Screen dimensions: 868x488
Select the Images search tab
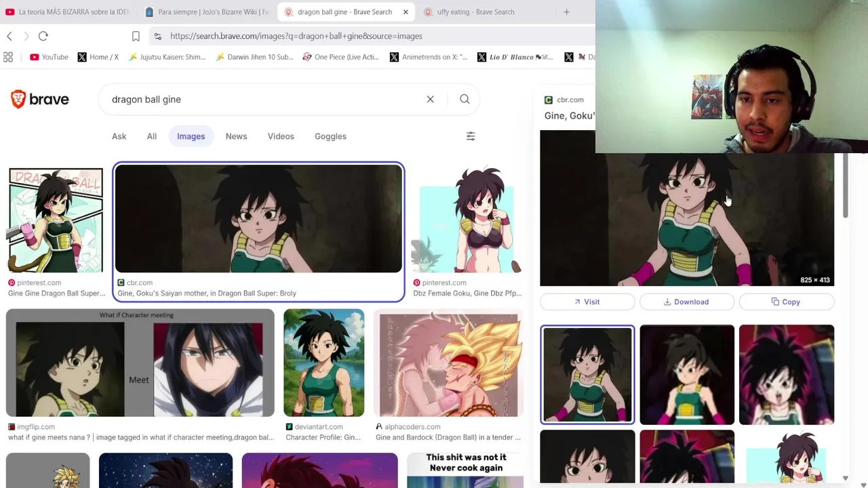191,136
